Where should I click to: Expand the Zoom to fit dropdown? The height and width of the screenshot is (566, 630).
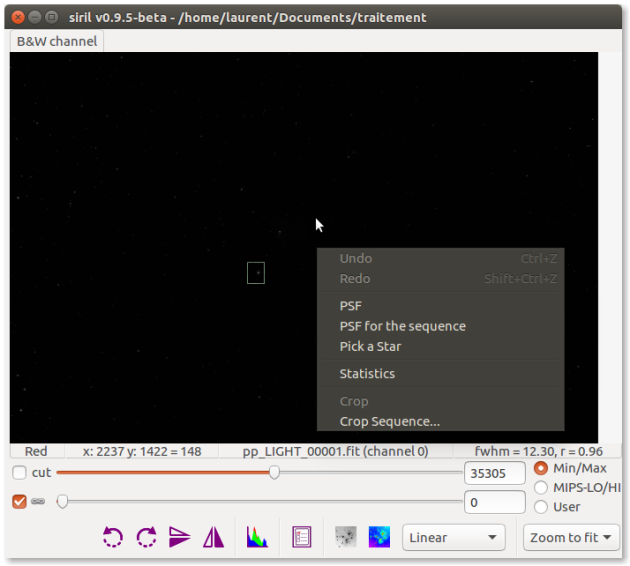[x=571, y=537]
